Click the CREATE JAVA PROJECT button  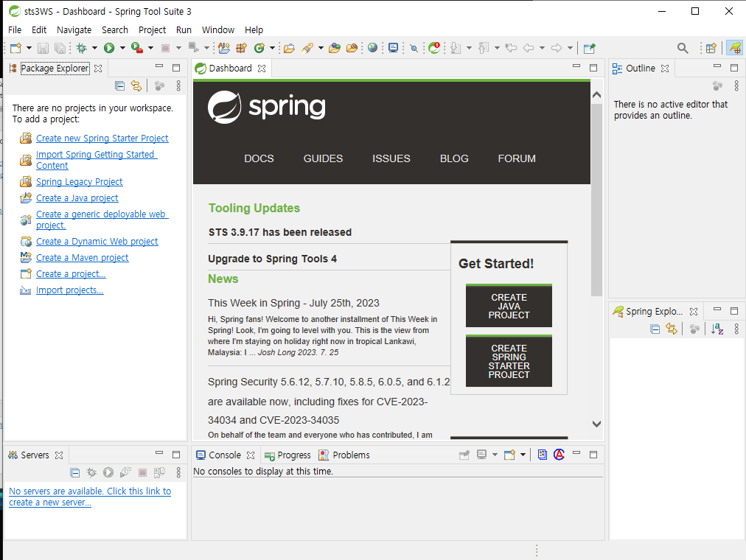pyautogui.click(x=509, y=306)
